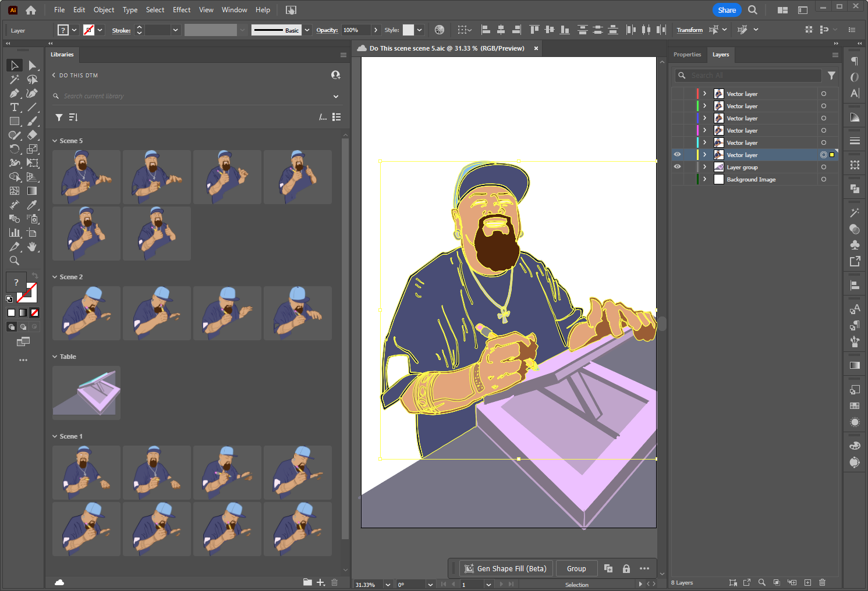Target the Background Image layer circle

pos(823,179)
